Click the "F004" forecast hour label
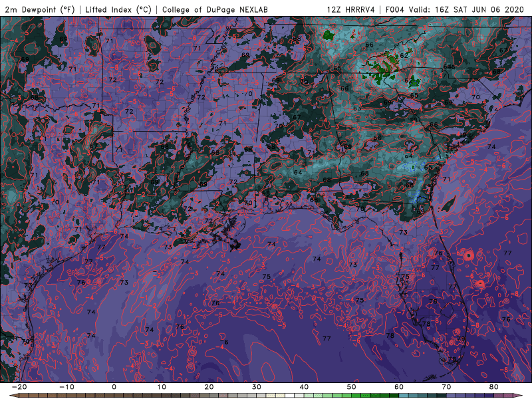This screenshot has width=532, height=399. pos(395,9)
